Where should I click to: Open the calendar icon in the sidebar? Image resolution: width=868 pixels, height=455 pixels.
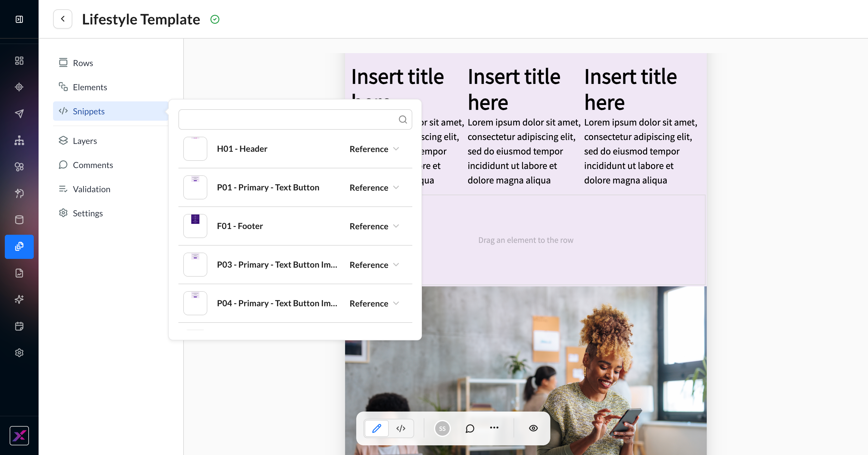pyautogui.click(x=19, y=326)
